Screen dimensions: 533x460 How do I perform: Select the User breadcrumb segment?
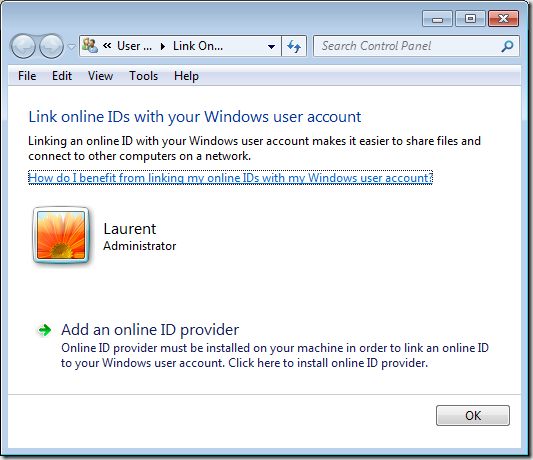coord(134,46)
